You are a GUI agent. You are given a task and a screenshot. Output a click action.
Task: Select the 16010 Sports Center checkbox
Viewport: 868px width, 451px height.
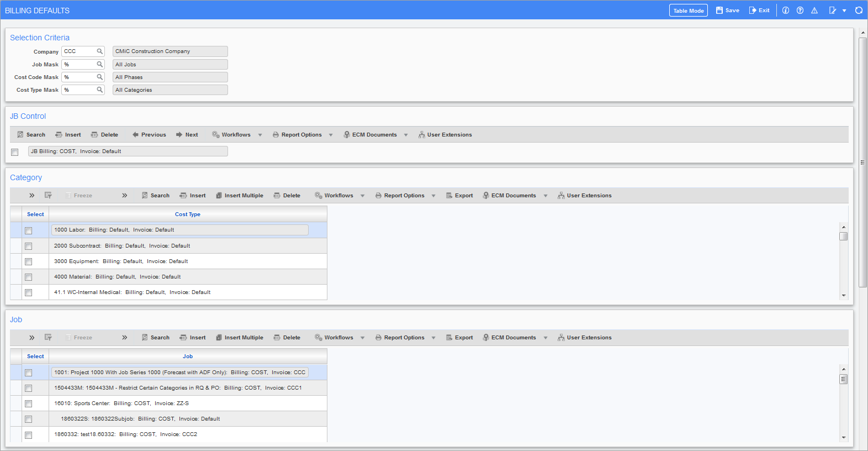point(28,403)
